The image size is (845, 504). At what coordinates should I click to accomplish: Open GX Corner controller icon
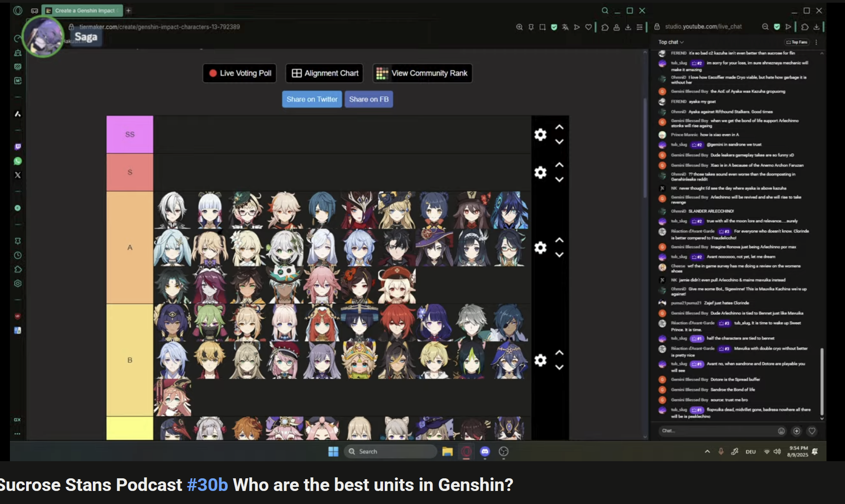click(x=34, y=10)
